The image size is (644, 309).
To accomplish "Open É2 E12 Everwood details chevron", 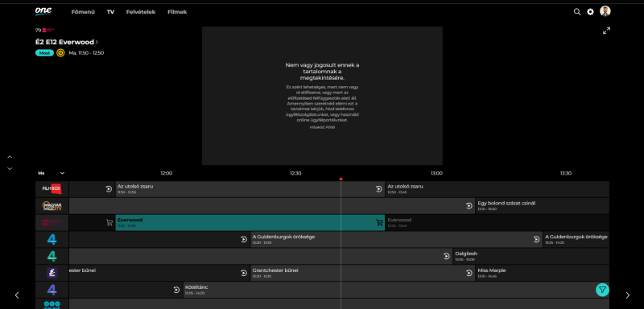I will (x=97, y=42).
